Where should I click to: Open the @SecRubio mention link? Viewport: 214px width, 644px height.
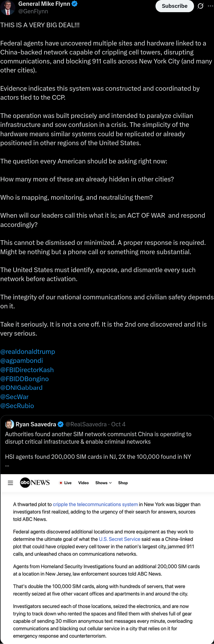(17, 406)
